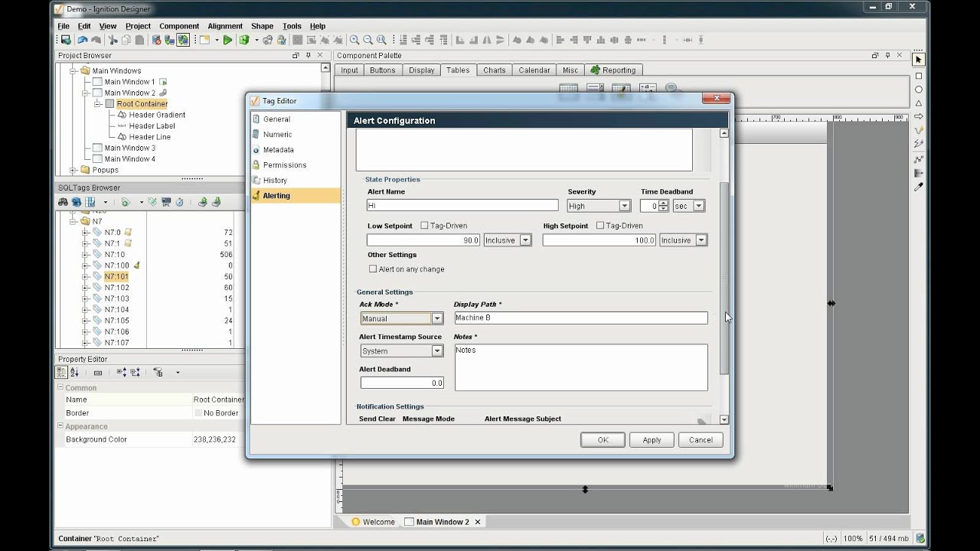Open the Alignment menu

(225, 26)
